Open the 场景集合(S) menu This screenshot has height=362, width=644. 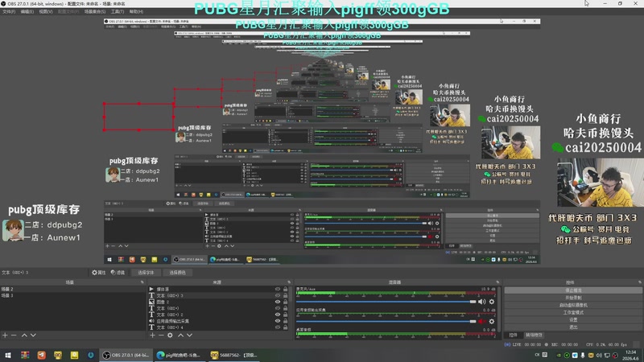tap(95, 11)
